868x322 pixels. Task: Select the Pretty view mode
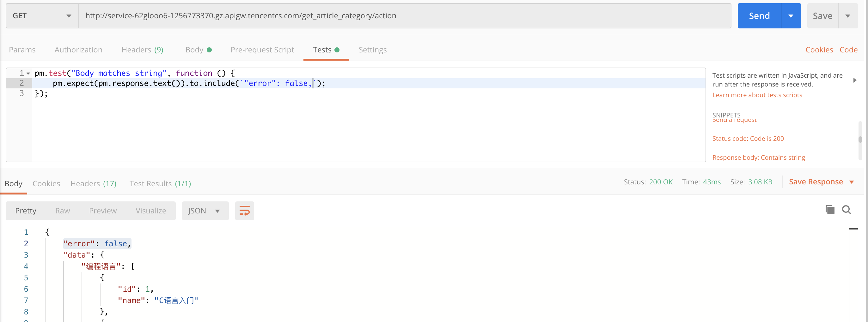[x=26, y=211]
